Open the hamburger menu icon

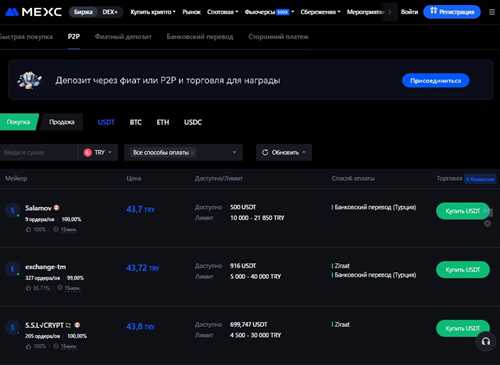pos(492,12)
